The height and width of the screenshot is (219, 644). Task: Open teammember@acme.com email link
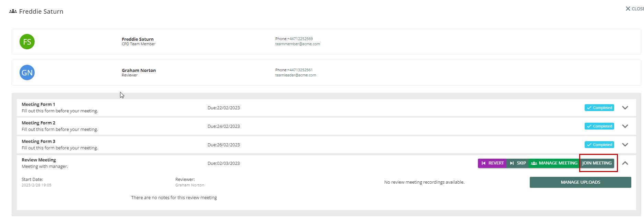pos(297,44)
